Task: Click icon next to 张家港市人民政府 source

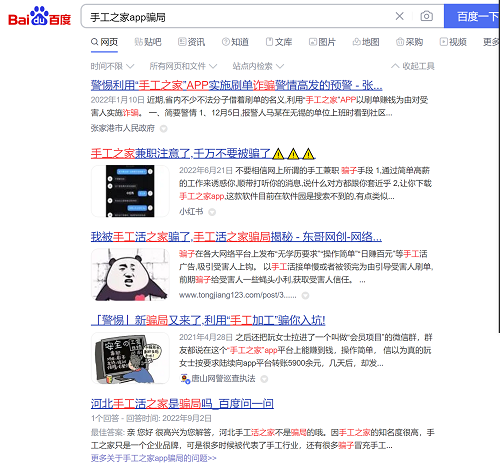Action: (x=163, y=129)
